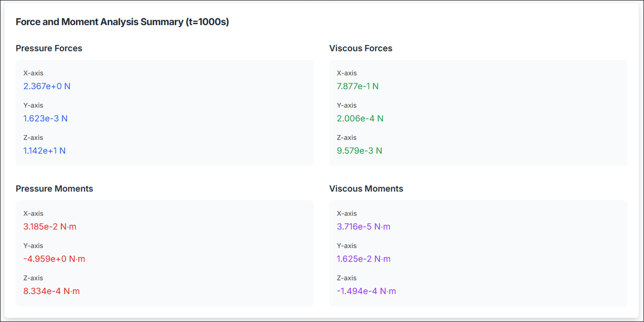Click the Y-axis label under Viscous Moments

click(x=347, y=246)
